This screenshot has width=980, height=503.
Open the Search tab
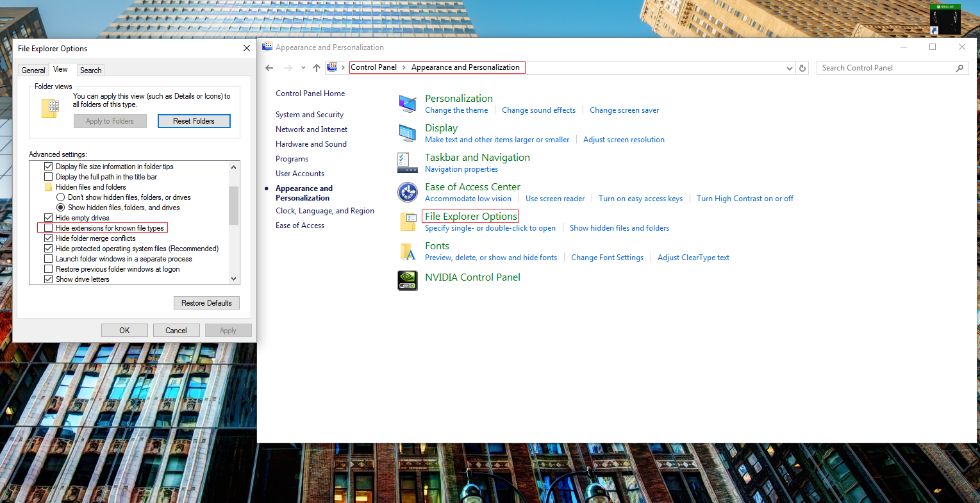click(90, 70)
